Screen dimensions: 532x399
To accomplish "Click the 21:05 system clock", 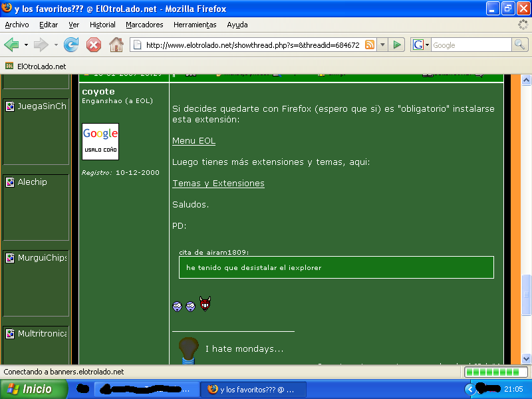I will [x=513, y=389].
